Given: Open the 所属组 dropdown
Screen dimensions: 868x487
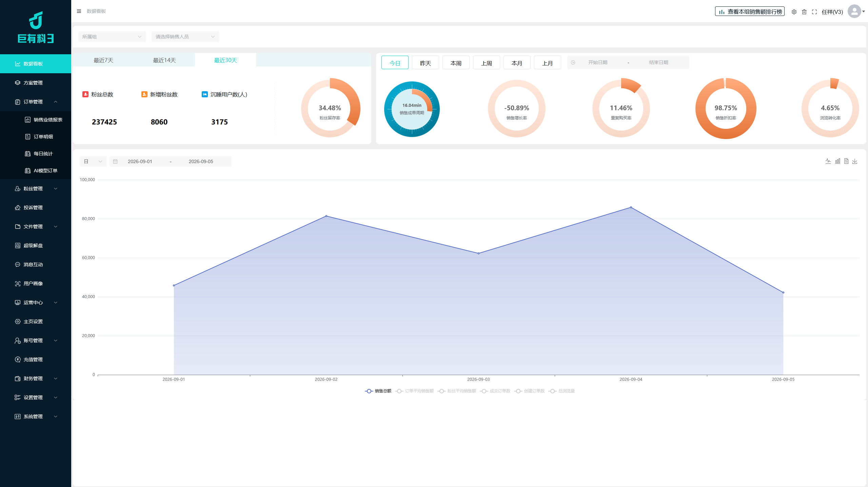Looking at the screenshot, I should pos(112,37).
